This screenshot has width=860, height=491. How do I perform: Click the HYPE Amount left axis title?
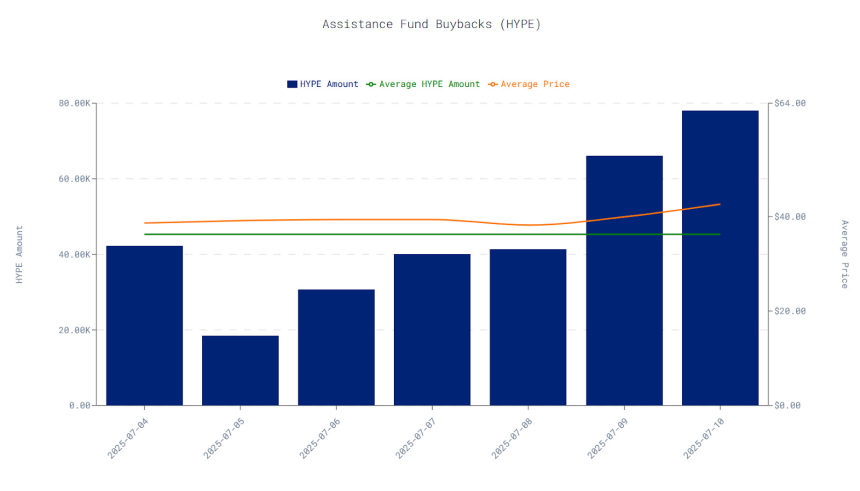click(x=19, y=255)
